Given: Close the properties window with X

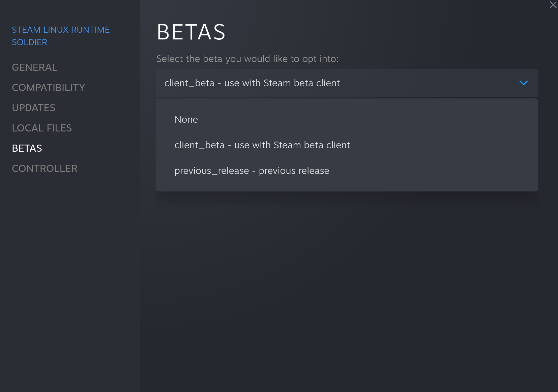Looking at the screenshot, I should pos(553,5).
